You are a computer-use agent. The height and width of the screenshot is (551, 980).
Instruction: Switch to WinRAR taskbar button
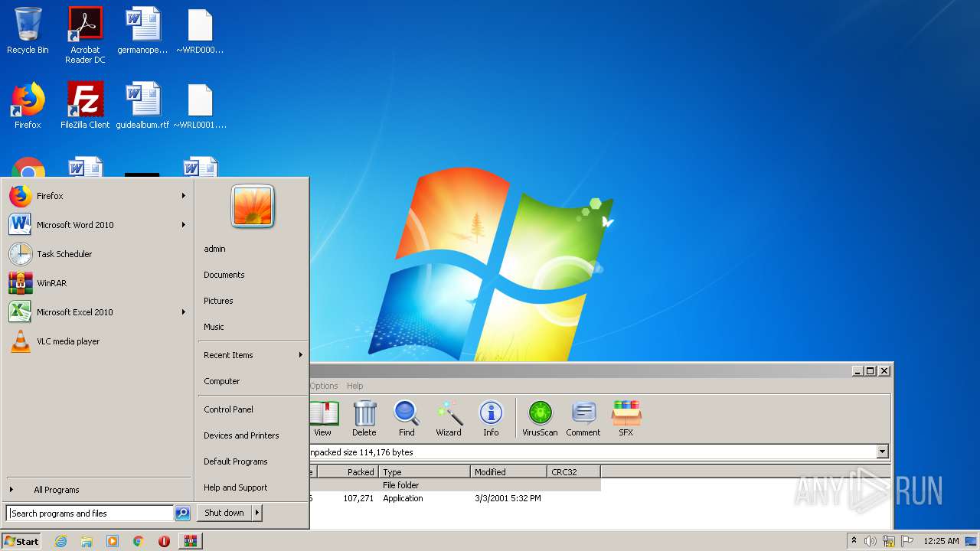click(x=190, y=541)
